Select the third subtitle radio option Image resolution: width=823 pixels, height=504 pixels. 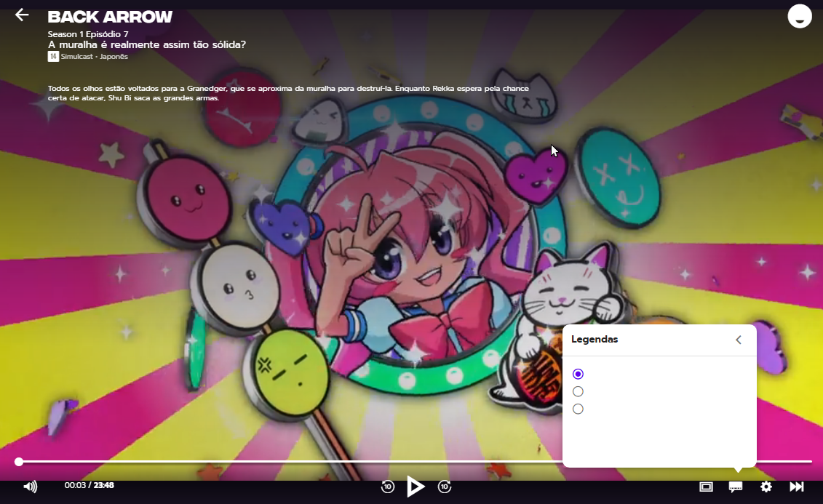(578, 409)
